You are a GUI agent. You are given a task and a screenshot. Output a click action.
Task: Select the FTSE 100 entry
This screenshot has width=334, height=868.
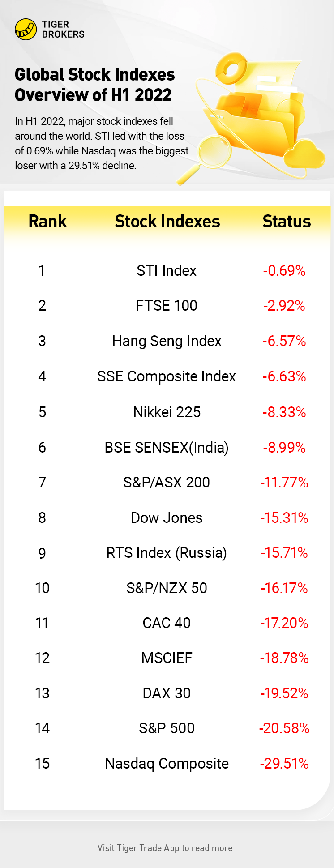(x=167, y=306)
